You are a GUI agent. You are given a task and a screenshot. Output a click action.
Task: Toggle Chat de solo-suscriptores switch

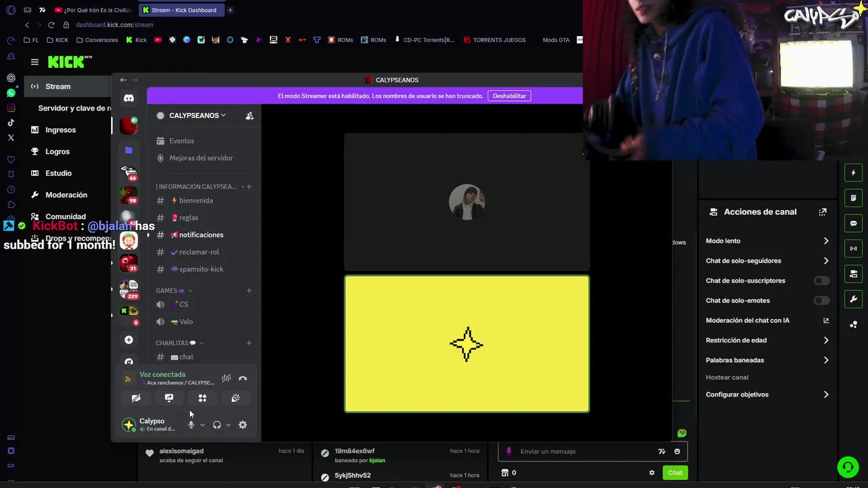click(x=821, y=281)
